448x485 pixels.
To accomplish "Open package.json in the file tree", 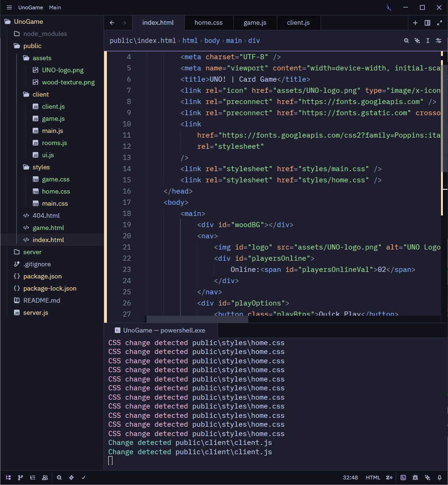I will [42, 276].
